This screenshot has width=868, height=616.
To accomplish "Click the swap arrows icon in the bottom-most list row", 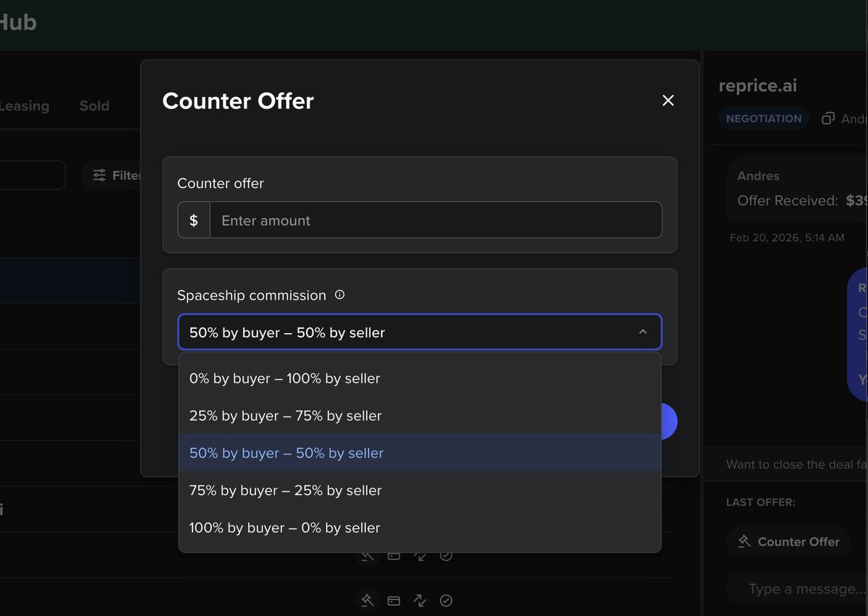I will point(420,600).
